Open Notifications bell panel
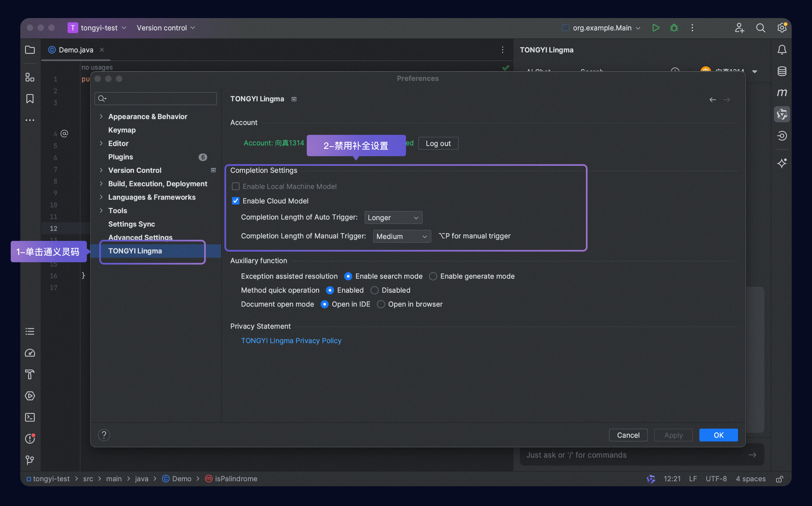 (782, 50)
